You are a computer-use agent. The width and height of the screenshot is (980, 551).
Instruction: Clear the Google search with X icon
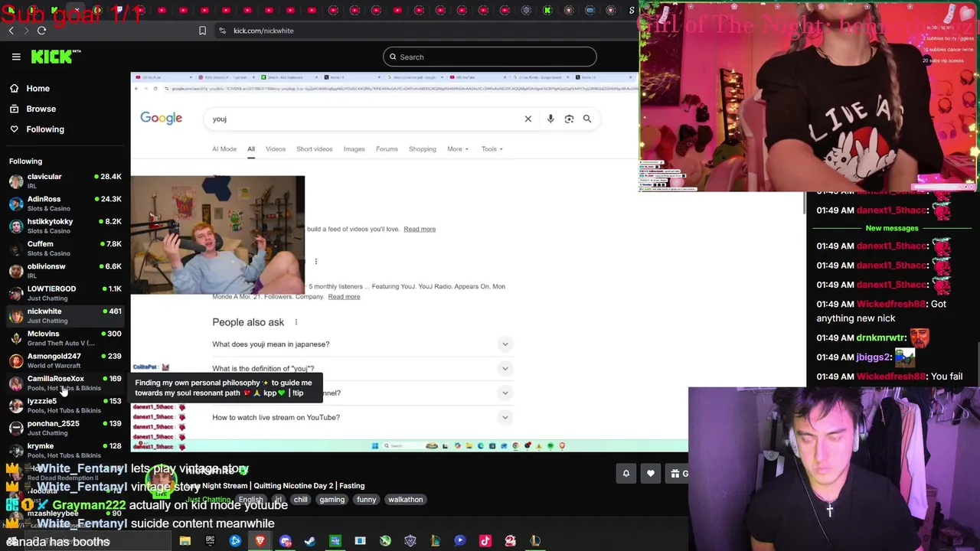pyautogui.click(x=528, y=119)
